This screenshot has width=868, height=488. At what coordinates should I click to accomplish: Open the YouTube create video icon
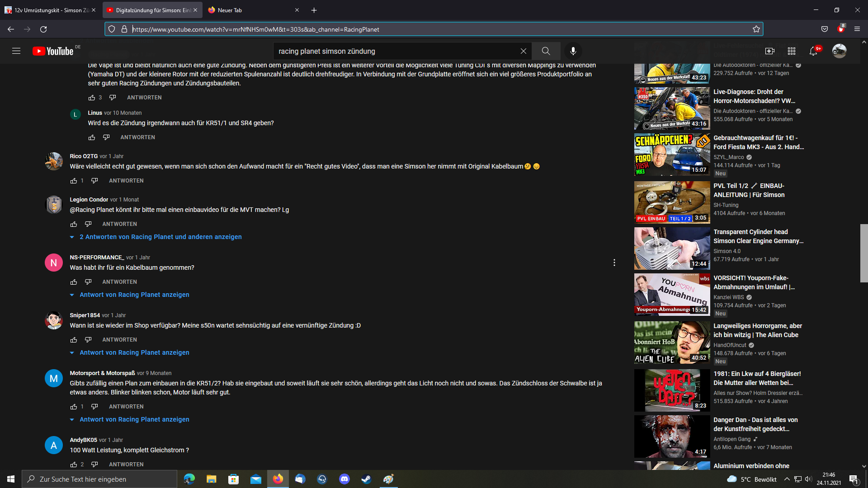769,51
